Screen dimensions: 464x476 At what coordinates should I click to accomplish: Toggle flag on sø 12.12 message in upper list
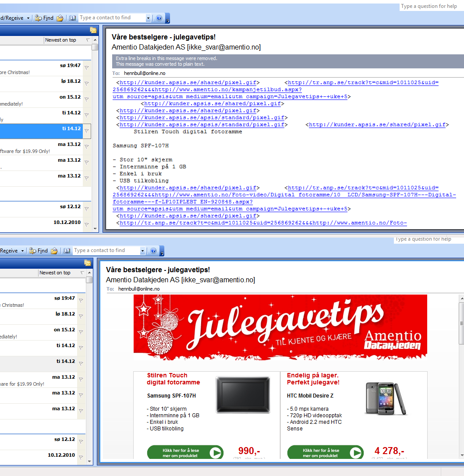pyautogui.click(x=87, y=209)
